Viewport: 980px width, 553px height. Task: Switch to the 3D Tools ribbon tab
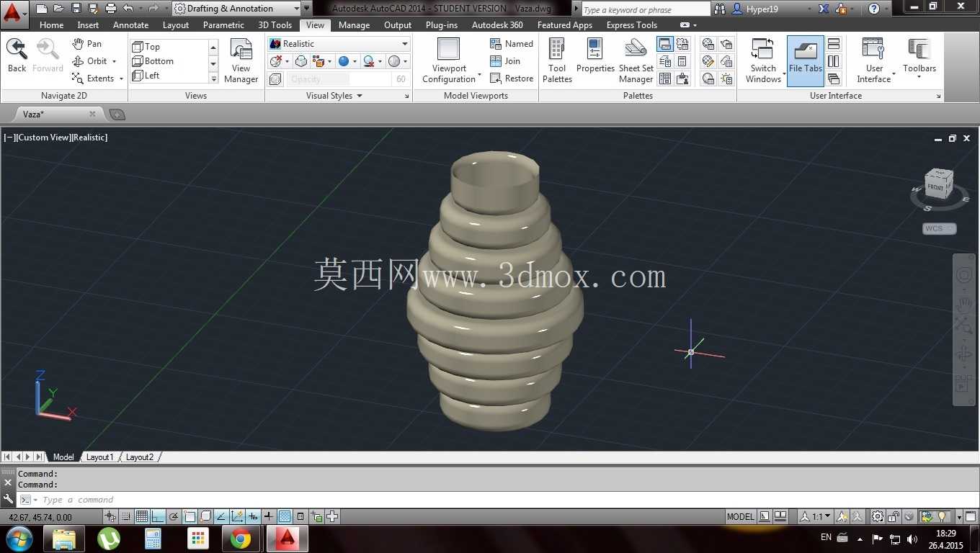click(275, 24)
